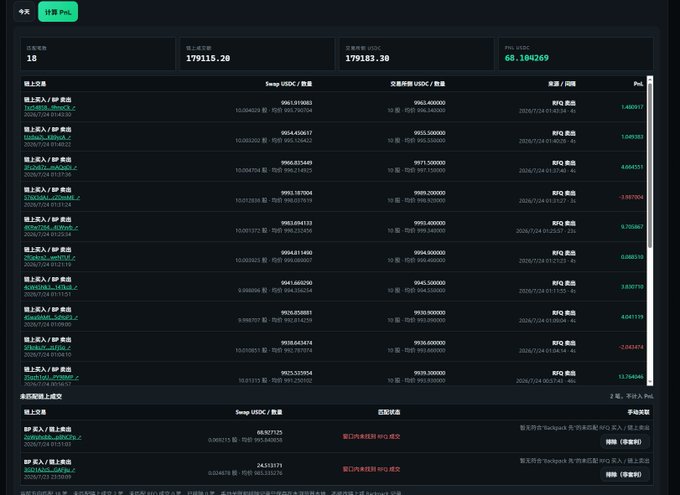Open transaction link dated 2026/7/24 01:43:30
The height and width of the screenshot is (495, 680).
[49, 107]
